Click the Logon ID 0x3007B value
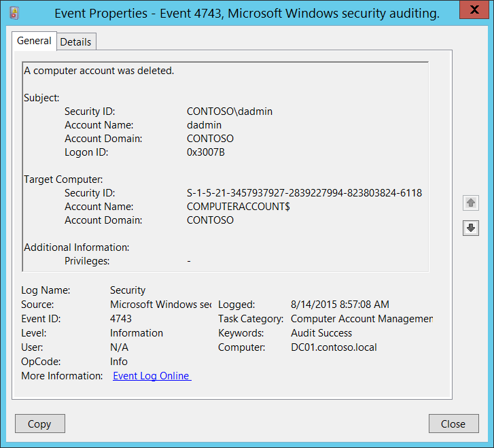Screen dimensions: 494x448 tap(205, 152)
